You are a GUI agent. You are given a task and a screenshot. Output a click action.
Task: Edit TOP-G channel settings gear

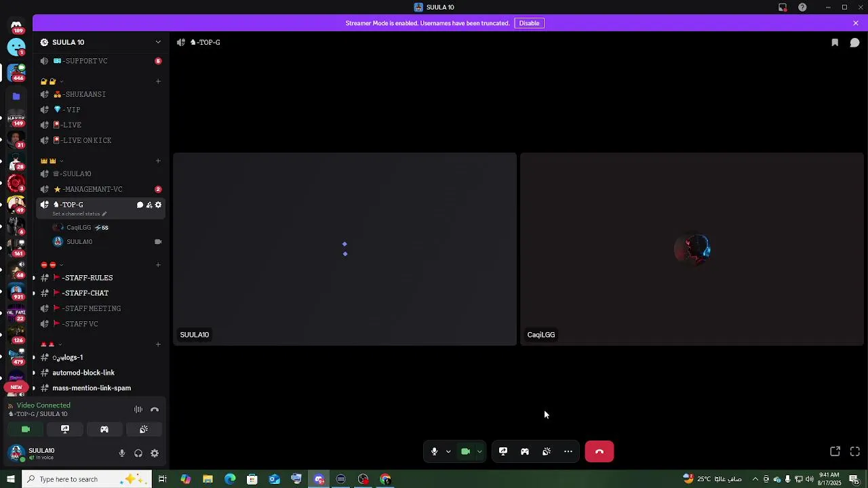(x=159, y=205)
